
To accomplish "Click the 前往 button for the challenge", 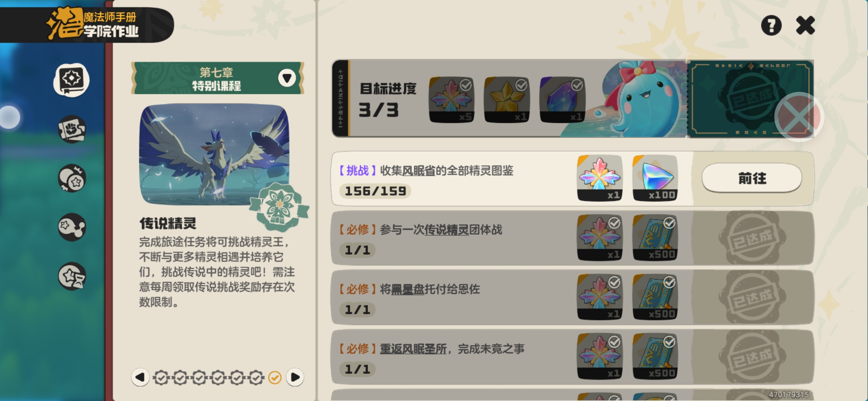I will coord(752,178).
